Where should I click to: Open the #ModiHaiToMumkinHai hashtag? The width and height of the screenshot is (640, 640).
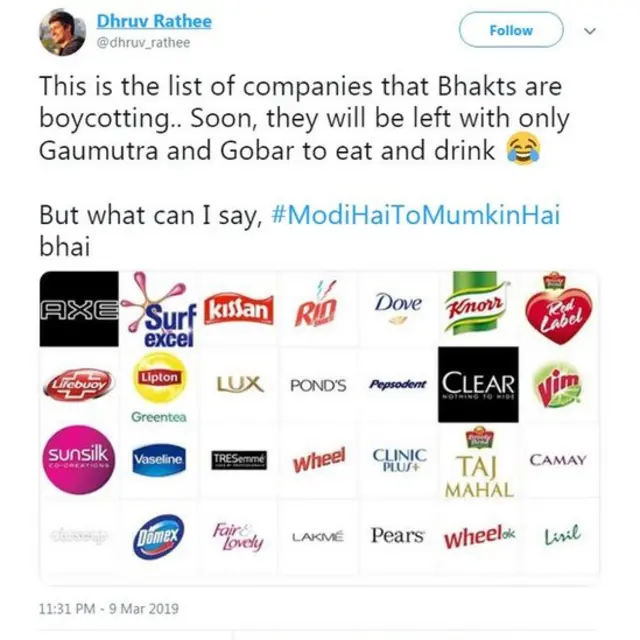[411, 216]
